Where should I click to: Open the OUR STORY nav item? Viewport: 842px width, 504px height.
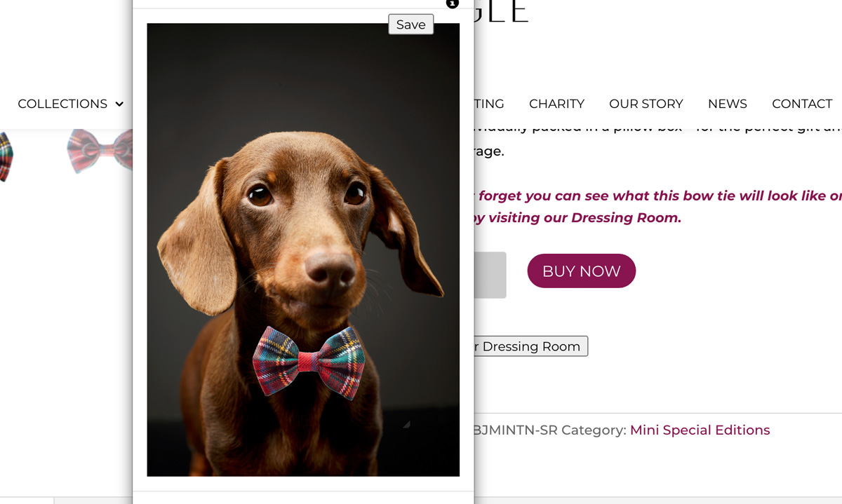(x=646, y=104)
